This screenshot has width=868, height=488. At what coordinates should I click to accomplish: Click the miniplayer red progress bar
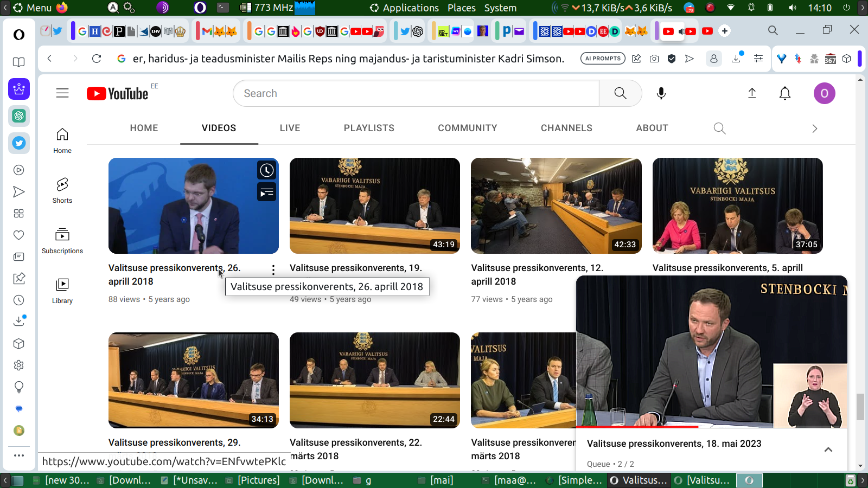(x=637, y=427)
